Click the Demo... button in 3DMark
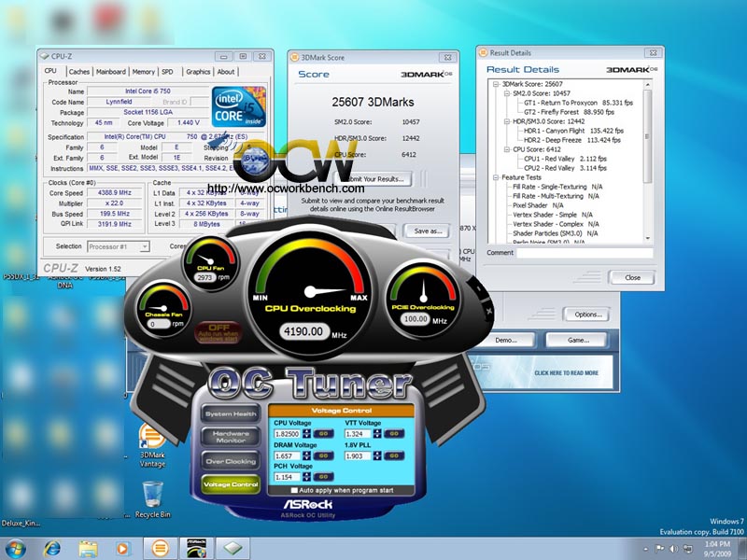Image resolution: width=747 pixels, height=560 pixels. (x=505, y=340)
